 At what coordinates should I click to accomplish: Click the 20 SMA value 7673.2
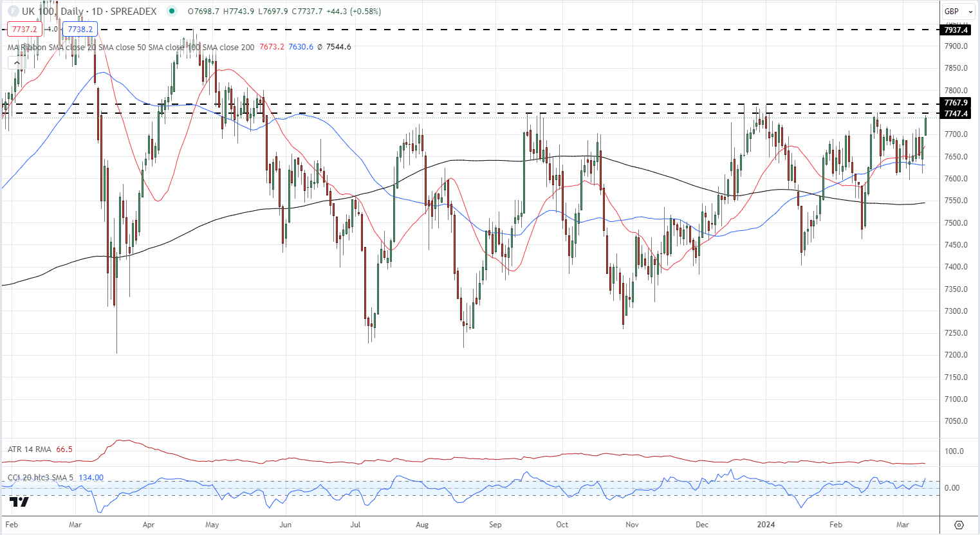click(272, 47)
